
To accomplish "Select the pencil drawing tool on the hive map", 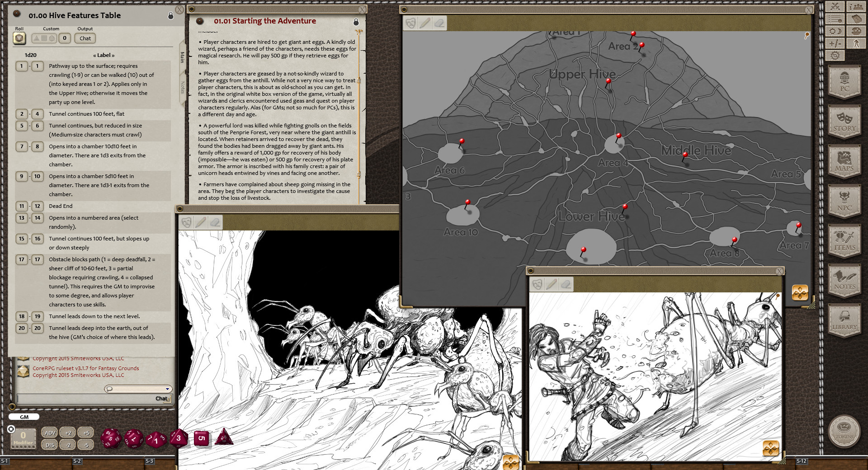I will 424,24.
